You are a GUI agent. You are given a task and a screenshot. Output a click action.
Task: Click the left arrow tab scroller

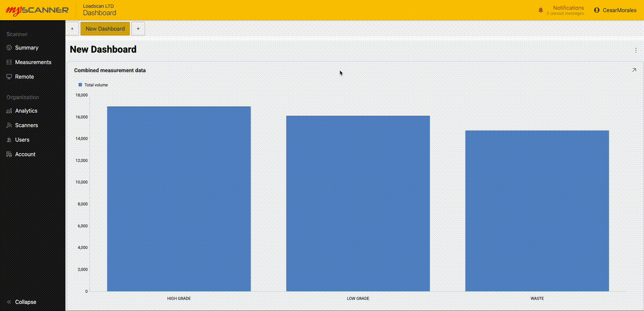pyautogui.click(x=72, y=28)
